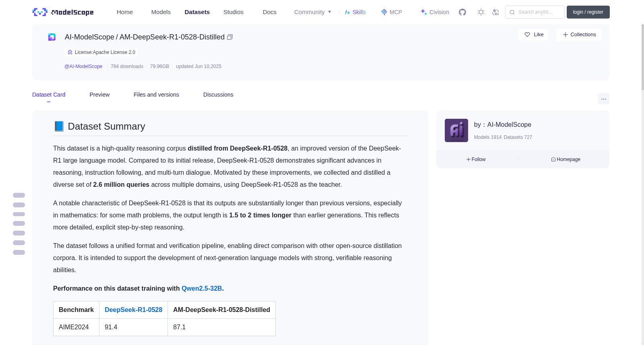Click the updated Jun 10,2025 text
This screenshot has width=644, height=345.
[198, 66]
